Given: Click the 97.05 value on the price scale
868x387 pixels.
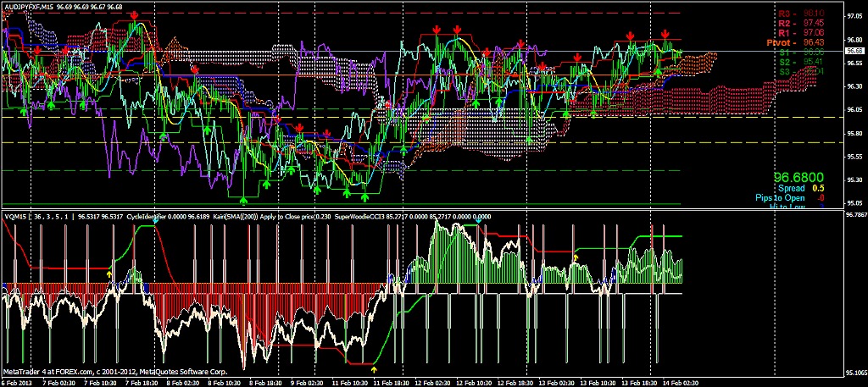Looking at the screenshot, I should [x=854, y=16].
